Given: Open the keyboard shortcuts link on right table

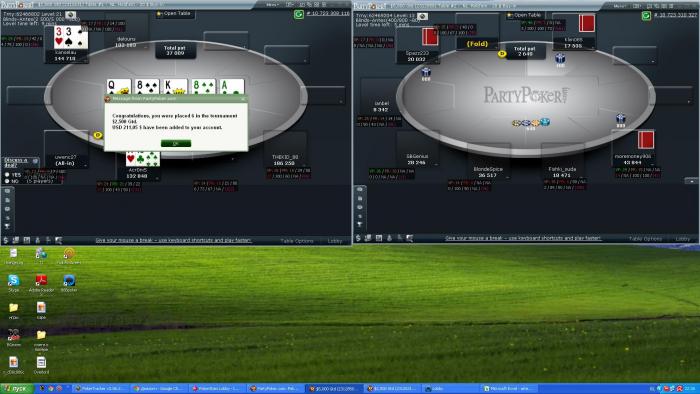Looking at the screenshot, I should pyautogui.click(x=523, y=238).
